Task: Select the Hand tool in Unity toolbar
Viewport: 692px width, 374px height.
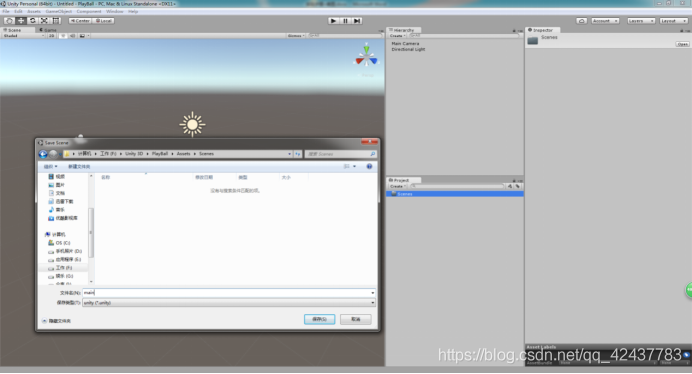Action: click(x=9, y=21)
